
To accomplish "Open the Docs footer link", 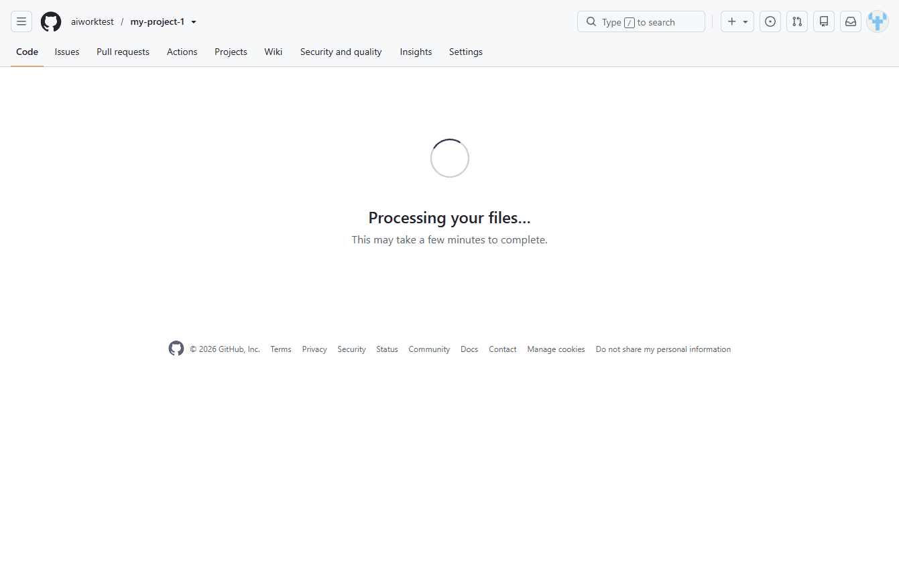I will [x=469, y=349].
